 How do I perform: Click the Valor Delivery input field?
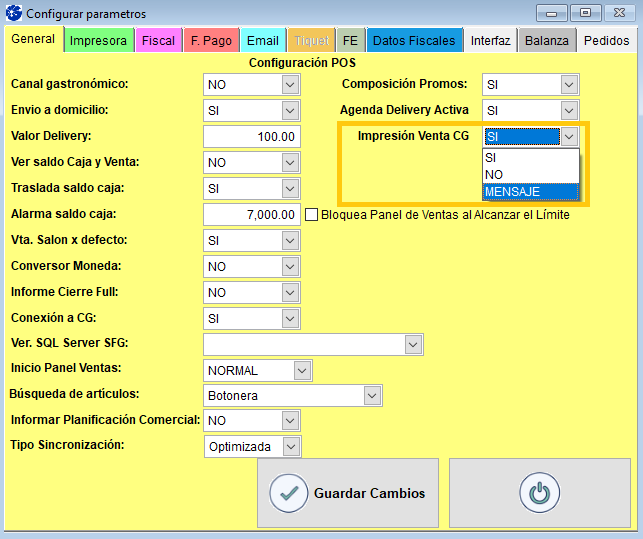tap(251, 136)
